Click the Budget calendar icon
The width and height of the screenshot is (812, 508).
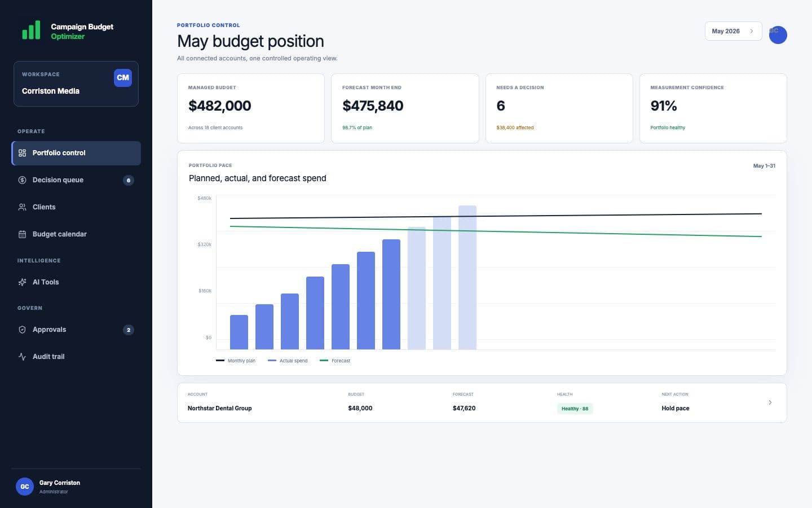[x=23, y=234]
